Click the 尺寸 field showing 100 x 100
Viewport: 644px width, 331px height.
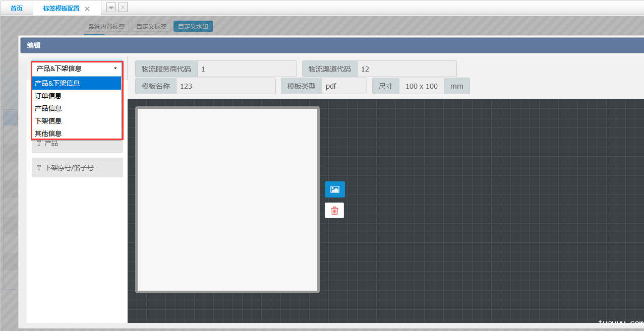tap(421, 86)
